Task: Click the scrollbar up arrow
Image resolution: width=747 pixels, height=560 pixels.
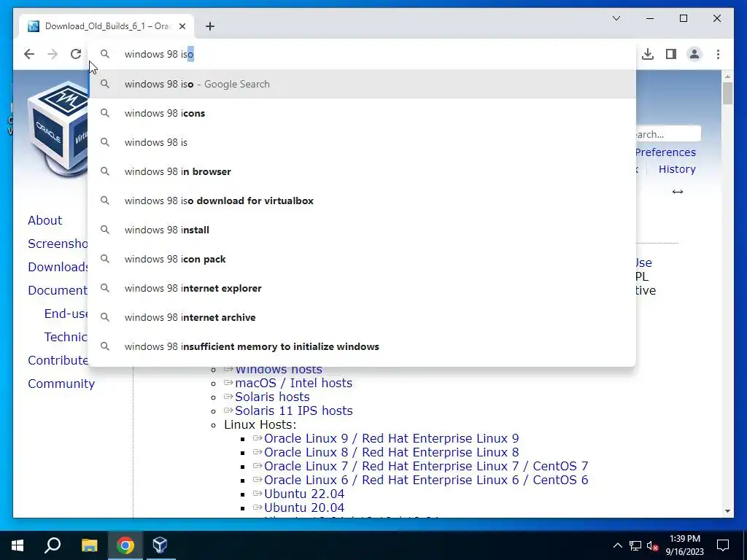Action: 727,76
